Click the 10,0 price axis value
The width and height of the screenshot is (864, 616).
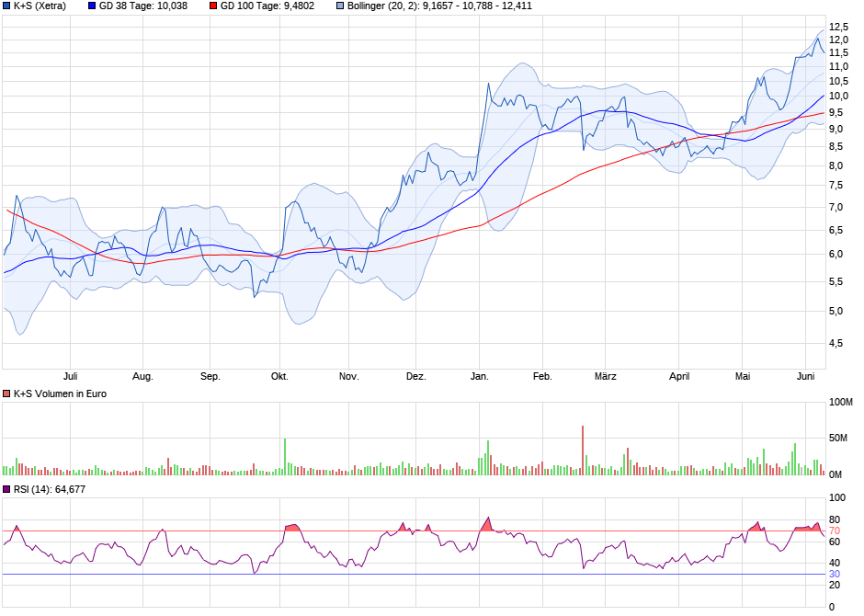(x=838, y=96)
